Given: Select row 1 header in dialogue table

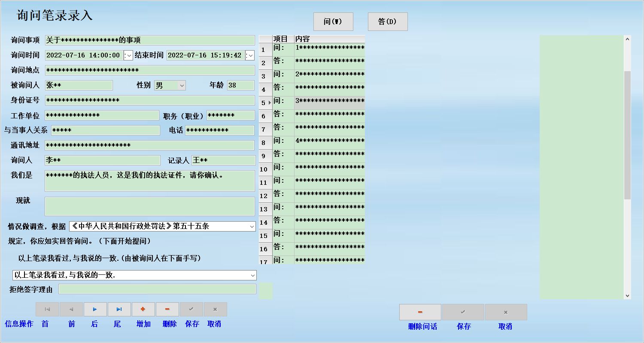Looking at the screenshot, I should [265, 50].
